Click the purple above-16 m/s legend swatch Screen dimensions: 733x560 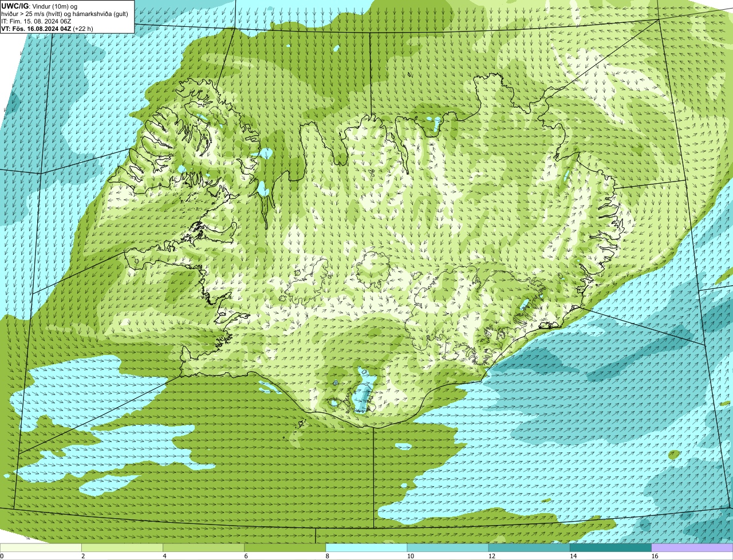click(x=692, y=547)
